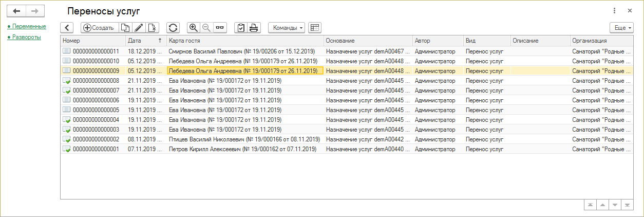Viewport: 644px width, 217px height.
Task: Select row number 000000000000002
Action: (x=347, y=139)
